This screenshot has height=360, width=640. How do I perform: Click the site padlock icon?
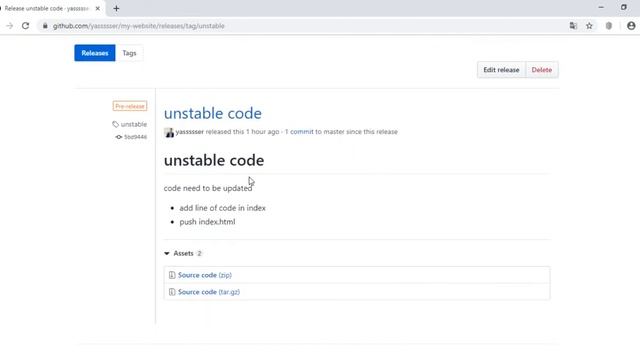click(45, 26)
